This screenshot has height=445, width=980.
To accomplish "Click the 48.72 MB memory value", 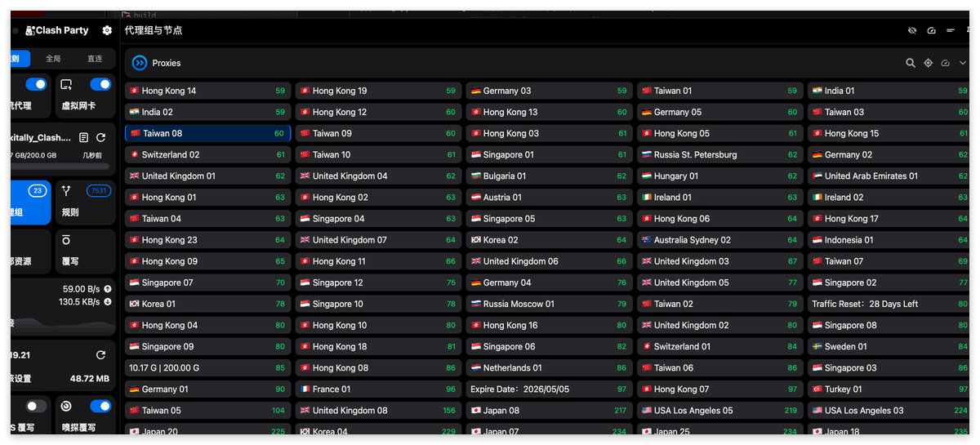I will tap(90, 379).
